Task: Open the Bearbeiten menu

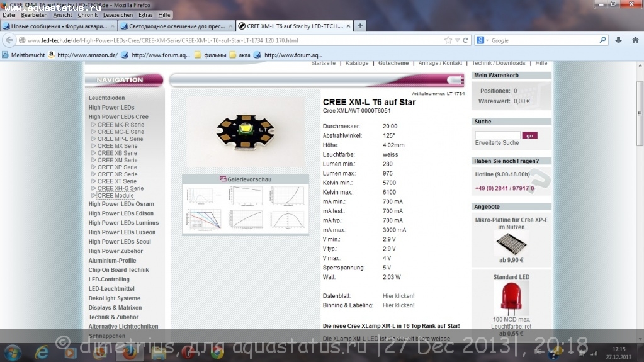Action: pos(34,14)
